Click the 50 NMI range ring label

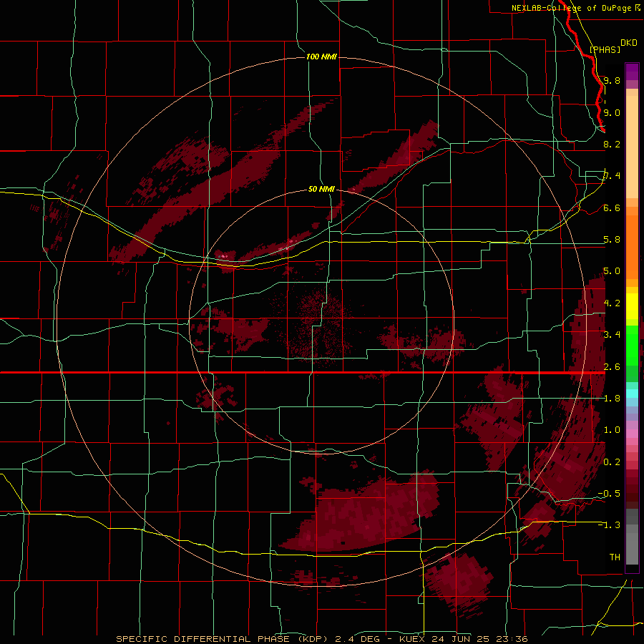point(321,189)
